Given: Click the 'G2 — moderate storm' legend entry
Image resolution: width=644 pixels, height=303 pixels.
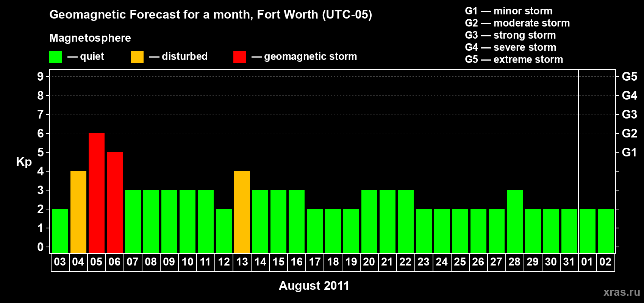Looking at the screenshot, I should pos(517,23).
